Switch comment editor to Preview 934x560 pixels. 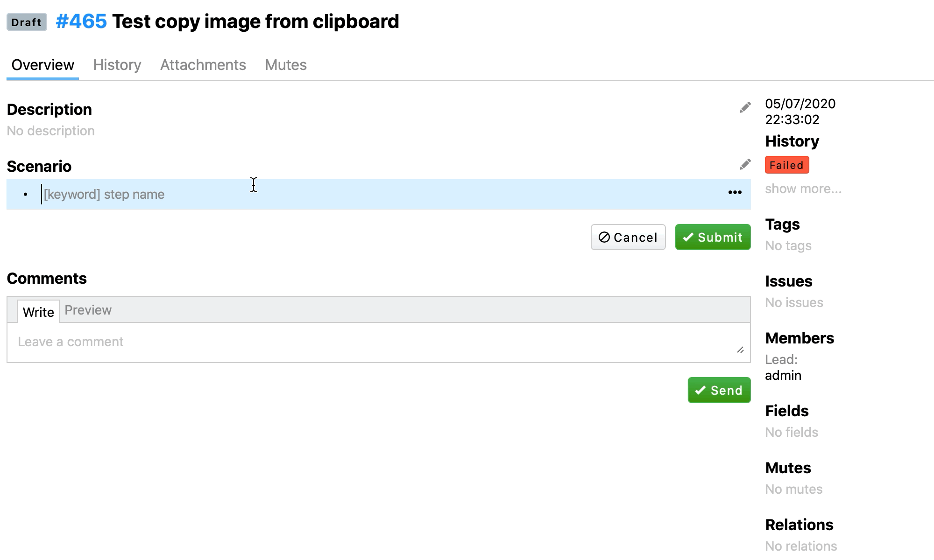(x=88, y=310)
